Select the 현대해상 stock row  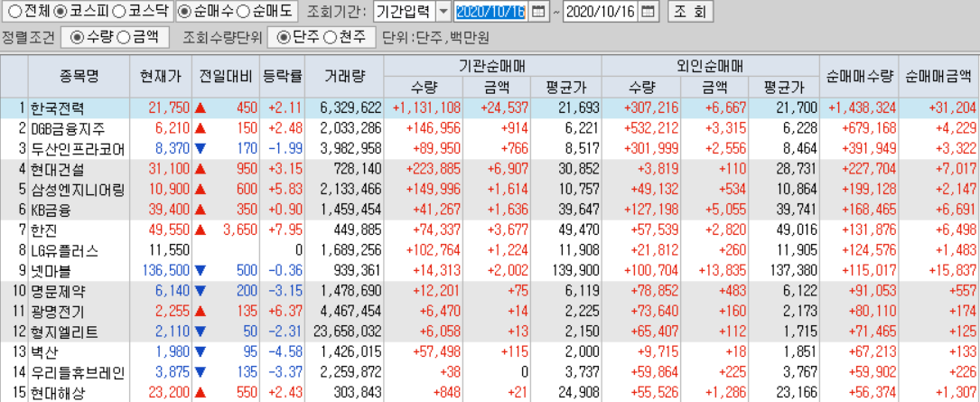pyautogui.click(x=490, y=393)
